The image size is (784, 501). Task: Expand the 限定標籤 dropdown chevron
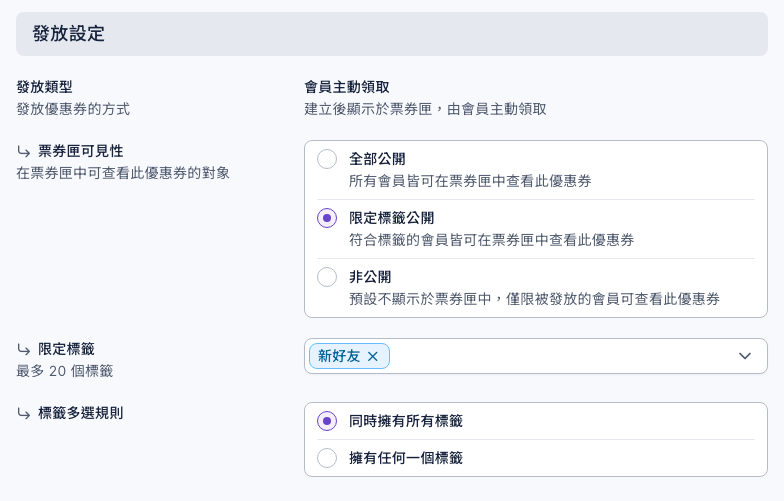click(x=745, y=356)
